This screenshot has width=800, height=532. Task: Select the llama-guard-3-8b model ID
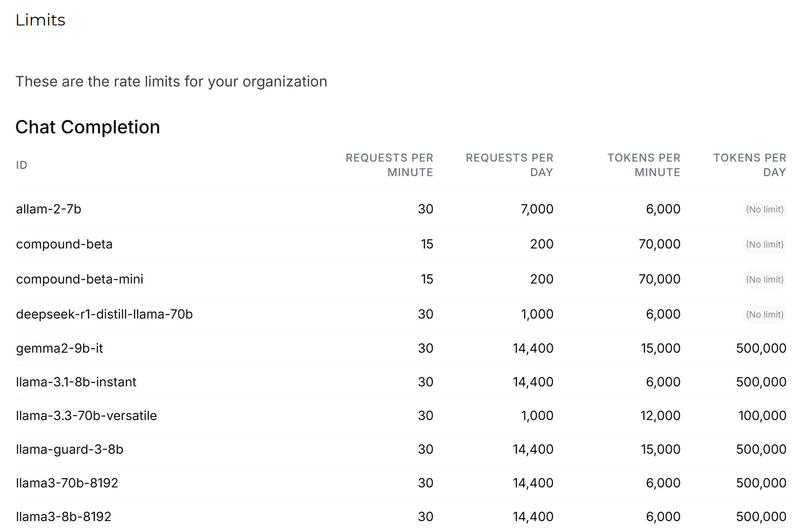pos(70,449)
